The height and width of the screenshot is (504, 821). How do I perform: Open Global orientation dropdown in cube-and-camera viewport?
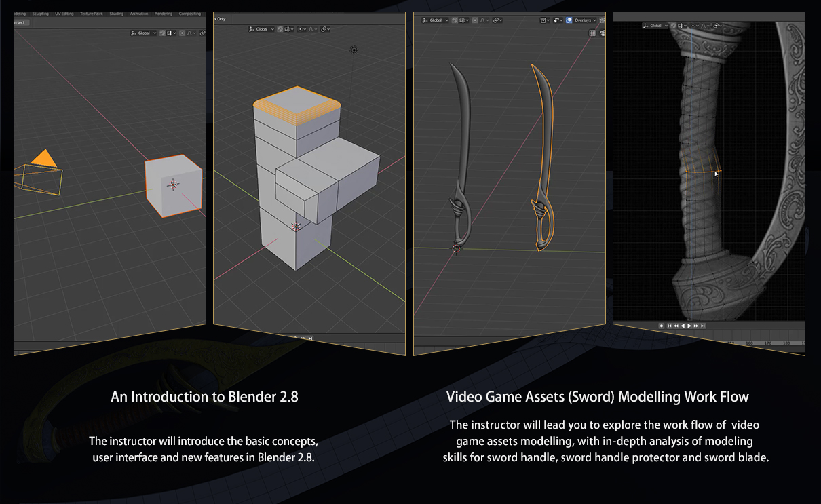[144, 33]
